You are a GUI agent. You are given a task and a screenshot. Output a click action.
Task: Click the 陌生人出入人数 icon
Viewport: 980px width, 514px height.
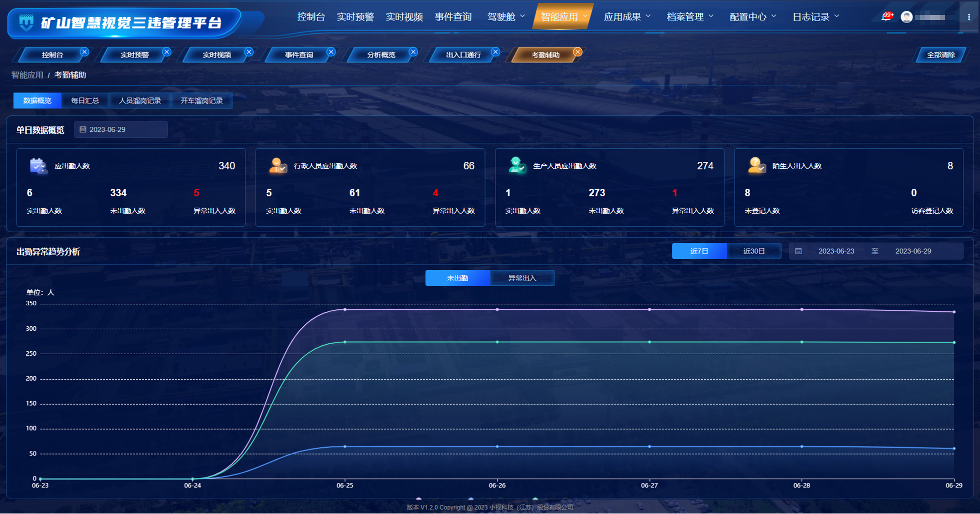pos(756,166)
